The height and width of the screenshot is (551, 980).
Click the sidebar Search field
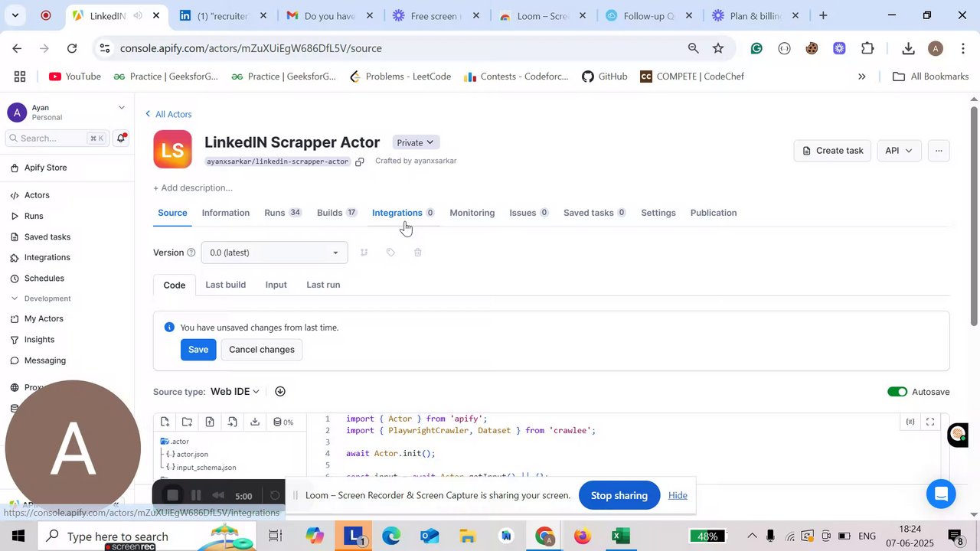57,139
